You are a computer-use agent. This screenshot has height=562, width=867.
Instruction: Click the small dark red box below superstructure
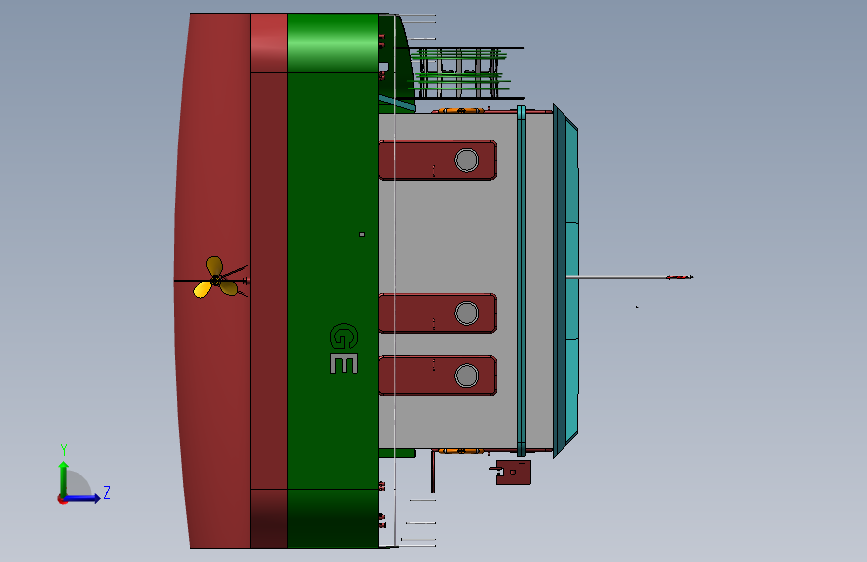(x=513, y=472)
